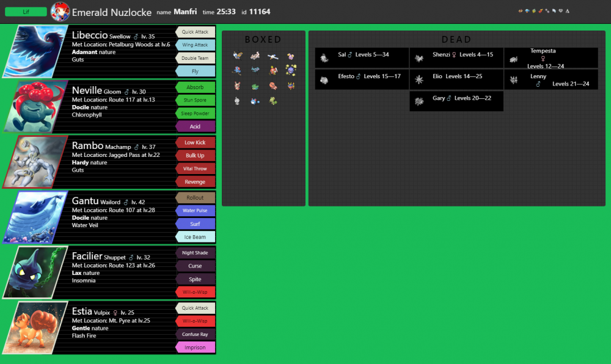The width and height of the screenshot is (611, 364).
Task: Select the Kecleon sprite in Boxed
Action: point(273,101)
